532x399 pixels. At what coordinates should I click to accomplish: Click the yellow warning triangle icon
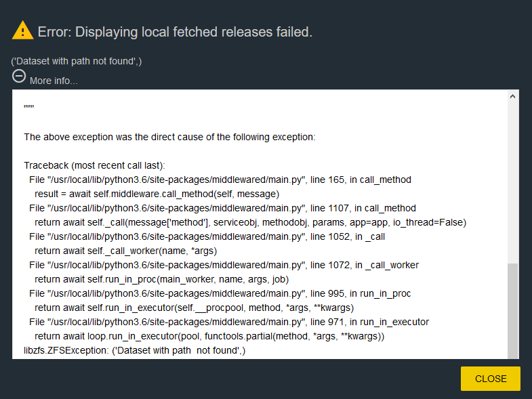(23, 30)
